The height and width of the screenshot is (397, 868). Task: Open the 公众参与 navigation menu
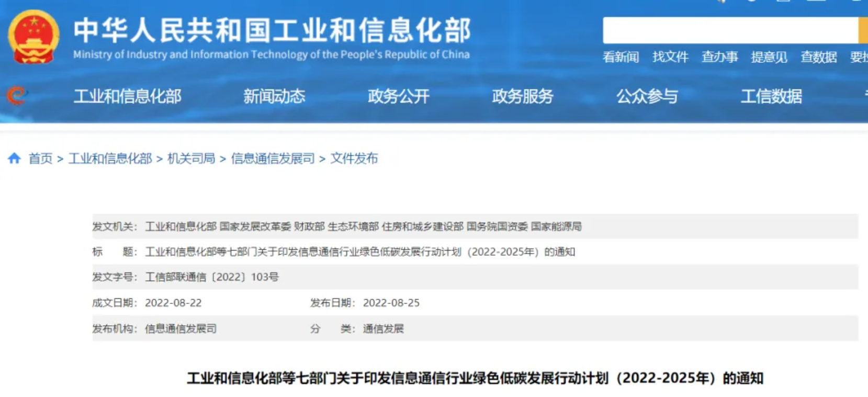pyautogui.click(x=647, y=96)
